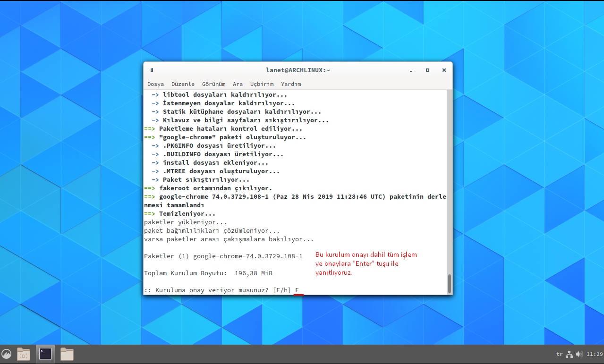Screen dimensions: 604x364
Task: Open the plain folder icon on the taskbar
Action: point(67,354)
